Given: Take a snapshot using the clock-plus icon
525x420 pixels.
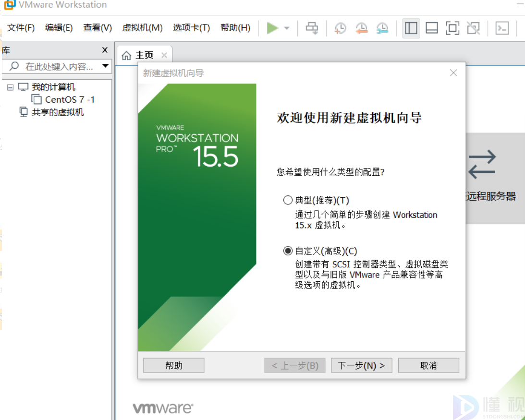Looking at the screenshot, I should coord(340,28).
